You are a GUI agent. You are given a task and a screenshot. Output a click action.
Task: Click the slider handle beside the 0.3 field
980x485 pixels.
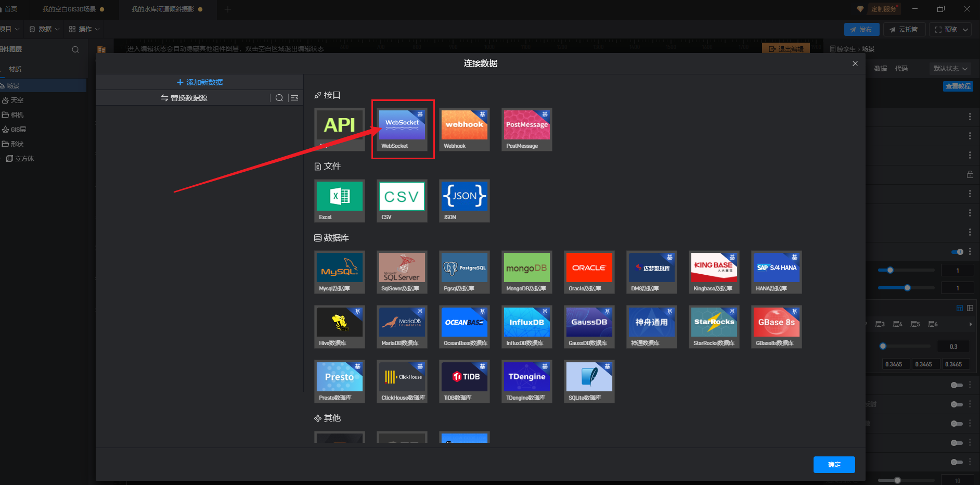tap(883, 346)
